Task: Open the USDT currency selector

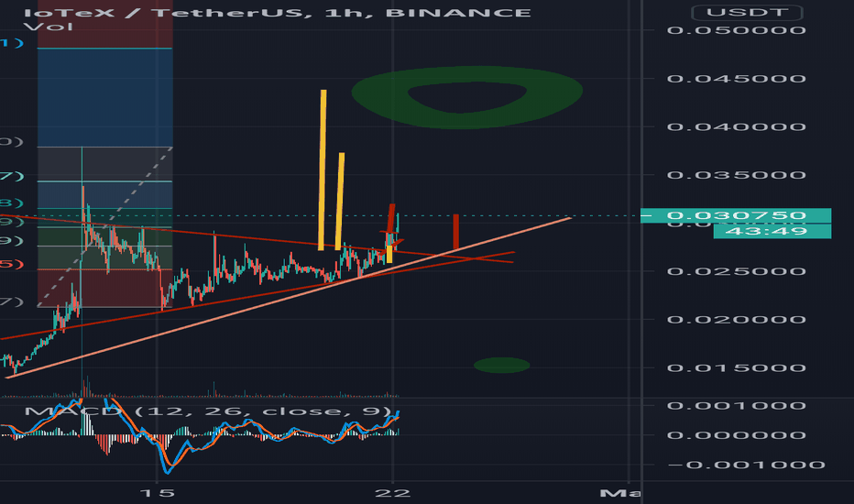Action: (x=747, y=13)
